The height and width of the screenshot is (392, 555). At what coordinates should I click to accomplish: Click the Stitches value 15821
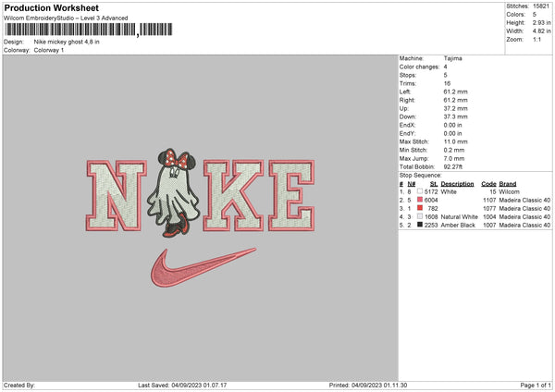point(541,6)
